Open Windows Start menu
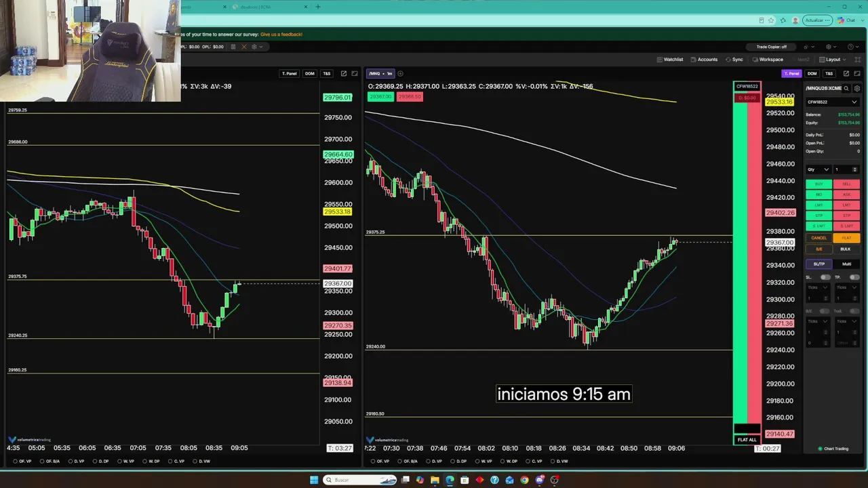This screenshot has height=488, width=868. (x=314, y=480)
